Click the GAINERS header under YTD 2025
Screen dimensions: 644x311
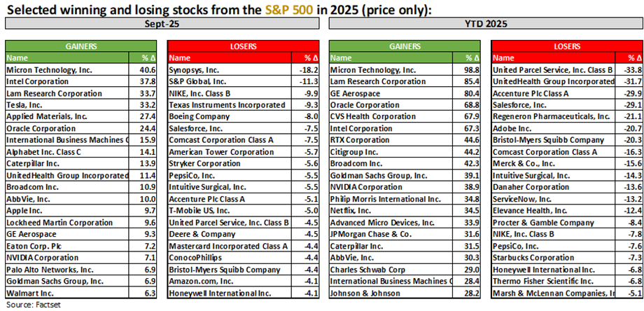tap(405, 46)
